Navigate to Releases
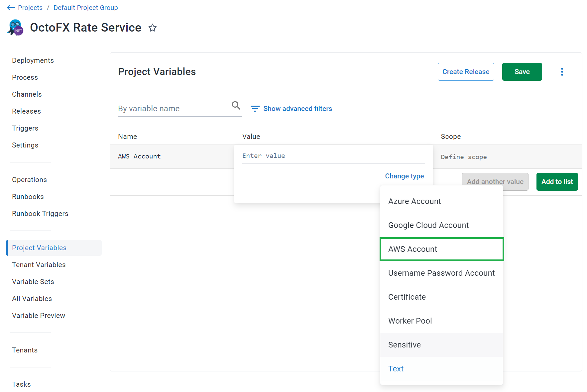587x392 pixels. [26, 111]
